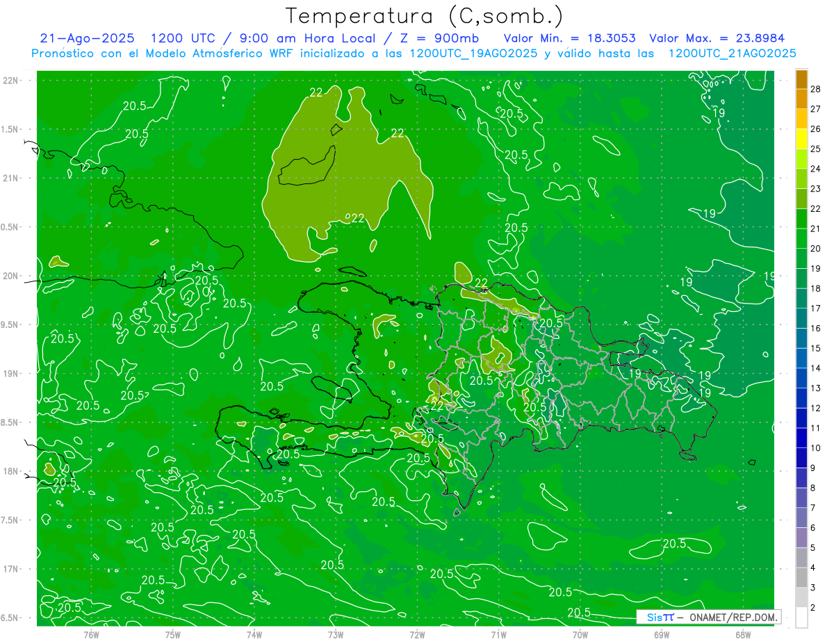
Task: Click color scale value '9'
Action: tap(813, 468)
